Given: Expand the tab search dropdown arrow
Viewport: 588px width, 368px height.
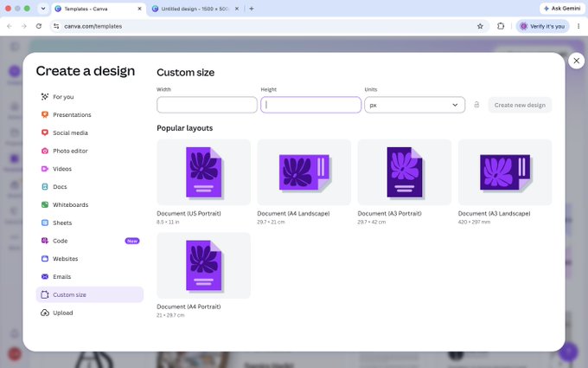Looking at the screenshot, I should pyautogui.click(x=43, y=9).
